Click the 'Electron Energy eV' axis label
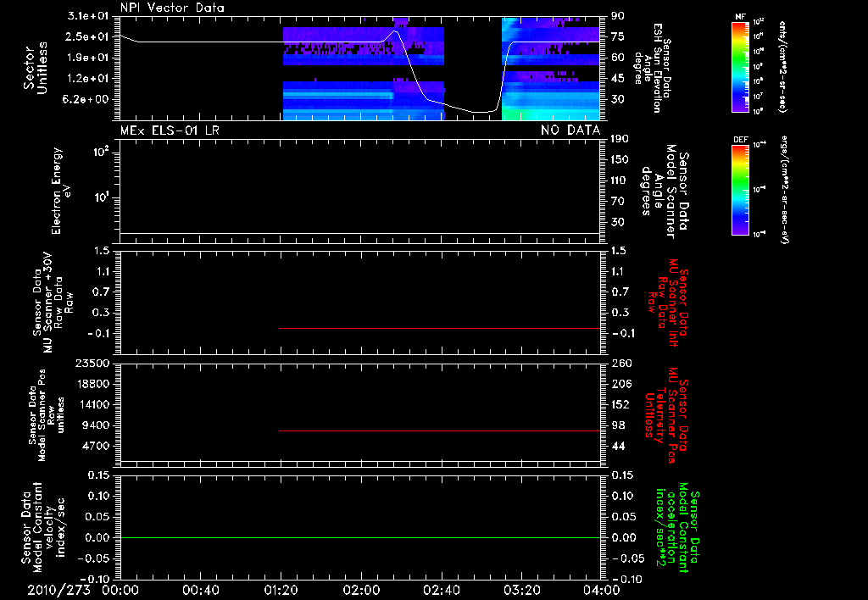Image resolution: width=868 pixels, height=600 pixels. pos(61,191)
